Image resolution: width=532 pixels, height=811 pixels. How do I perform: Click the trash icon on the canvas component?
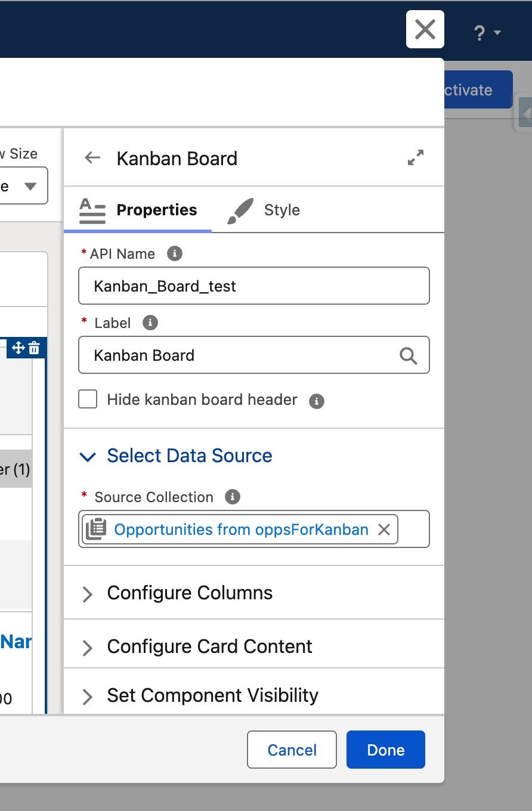[35, 348]
